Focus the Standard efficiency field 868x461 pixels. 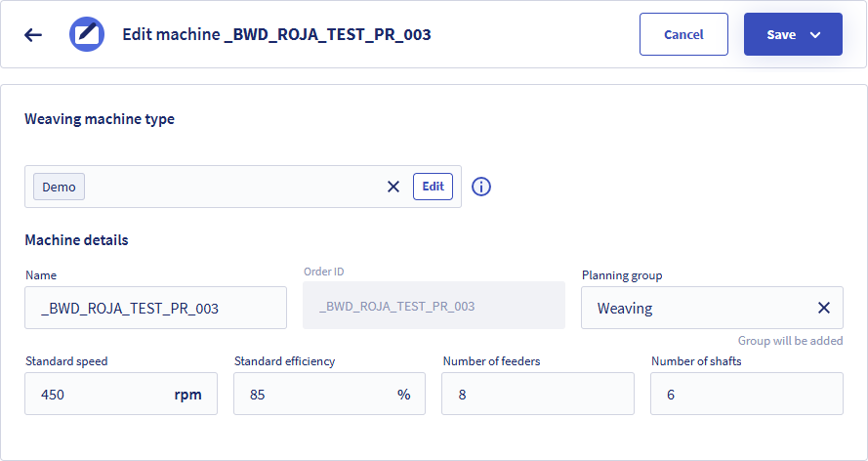tap(329, 394)
